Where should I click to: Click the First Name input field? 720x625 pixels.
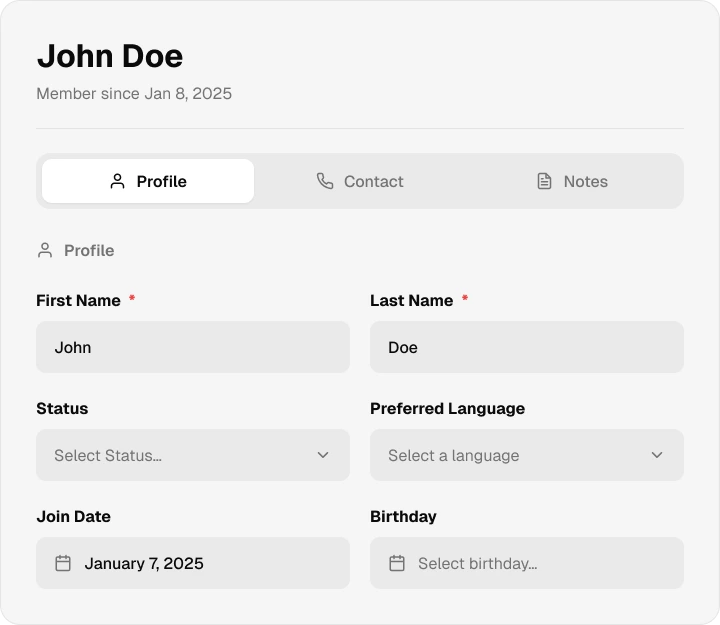pyautogui.click(x=193, y=347)
